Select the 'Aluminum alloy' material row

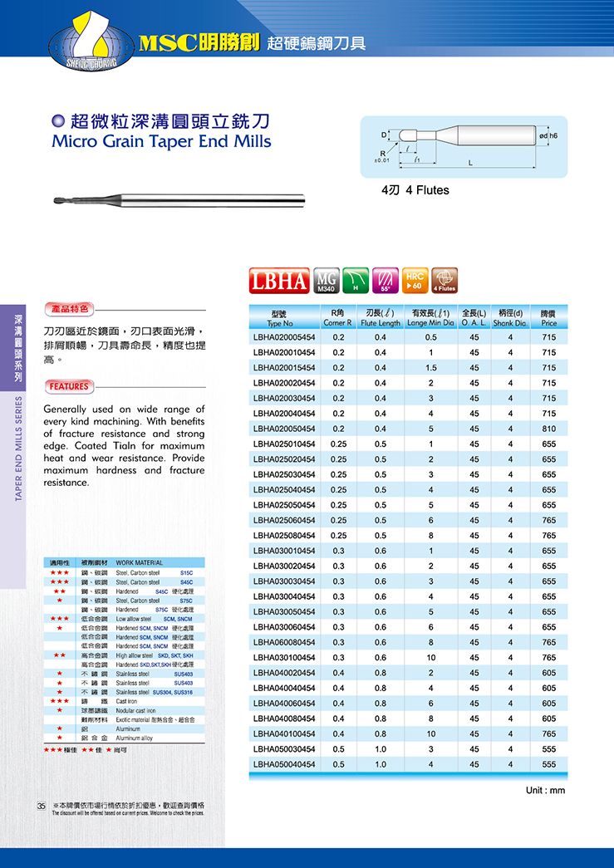point(125,738)
